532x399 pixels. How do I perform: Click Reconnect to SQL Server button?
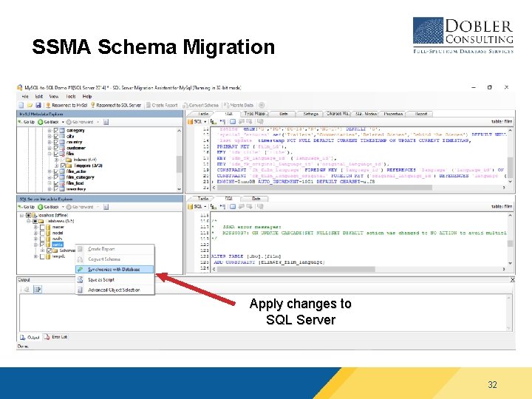[116, 105]
